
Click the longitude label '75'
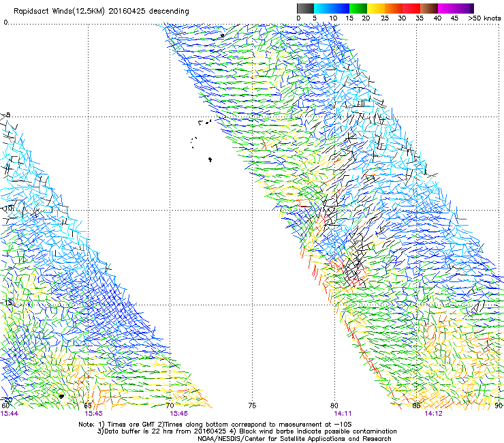[x=252, y=406]
